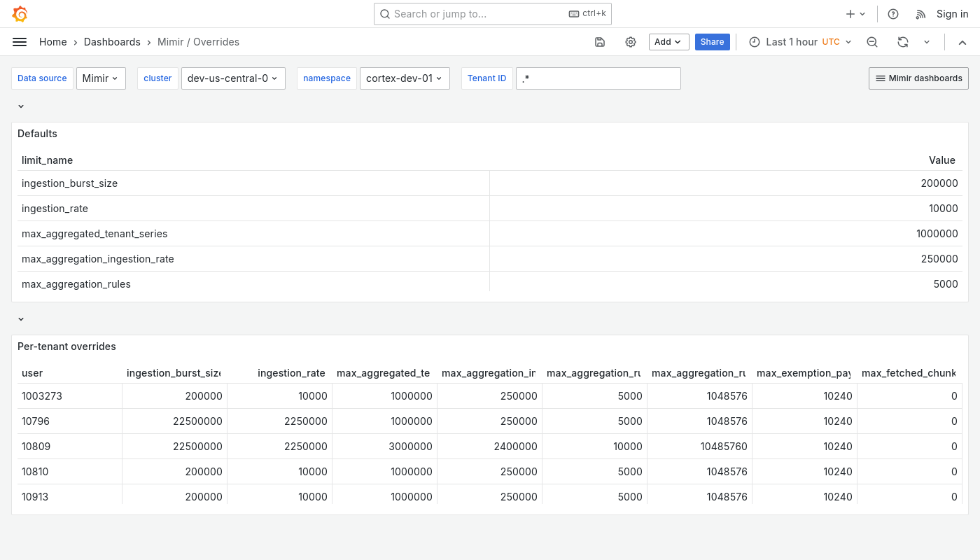Go to Home from the breadcrumb
The image size is (980, 560).
tap(52, 41)
